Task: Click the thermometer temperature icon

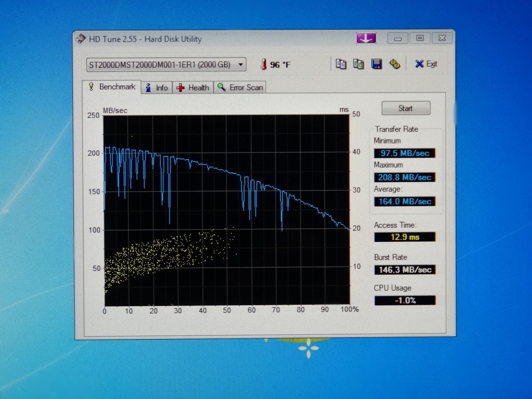Action: pos(264,64)
